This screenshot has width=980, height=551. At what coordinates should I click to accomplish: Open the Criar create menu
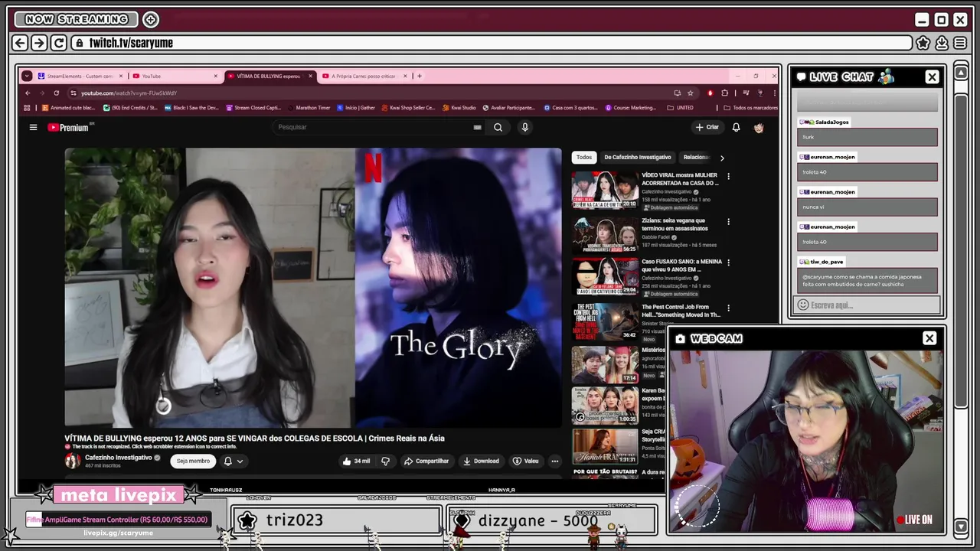(x=707, y=127)
